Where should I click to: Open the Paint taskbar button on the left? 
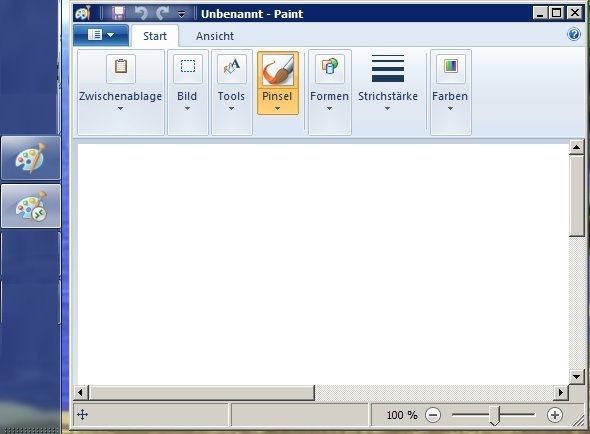pyautogui.click(x=31, y=158)
